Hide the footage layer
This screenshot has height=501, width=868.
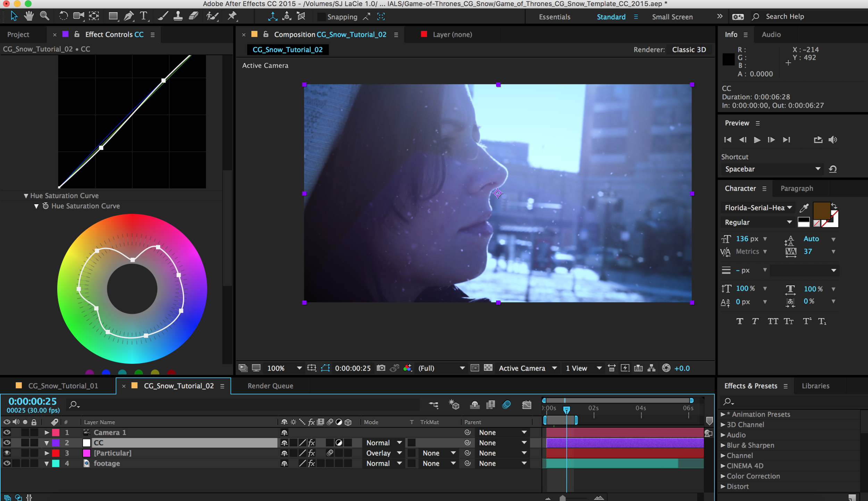point(7,463)
